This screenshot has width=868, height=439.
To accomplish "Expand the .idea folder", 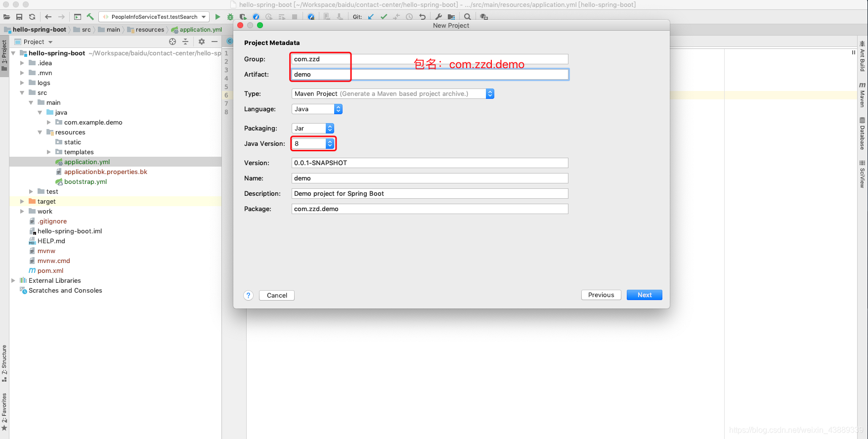I will coord(22,63).
